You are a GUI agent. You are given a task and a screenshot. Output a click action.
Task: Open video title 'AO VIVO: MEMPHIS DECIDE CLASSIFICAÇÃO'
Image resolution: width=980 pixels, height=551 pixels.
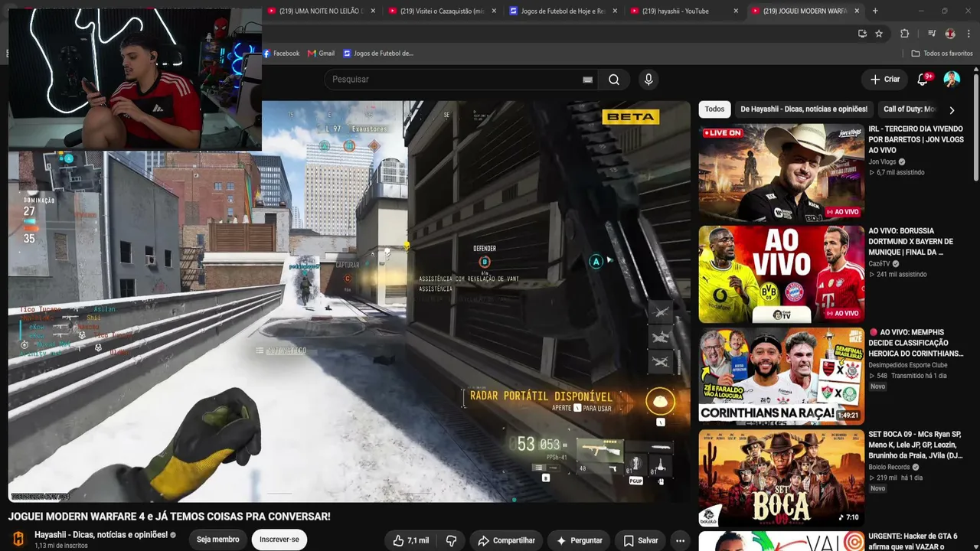click(x=916, y=343)
